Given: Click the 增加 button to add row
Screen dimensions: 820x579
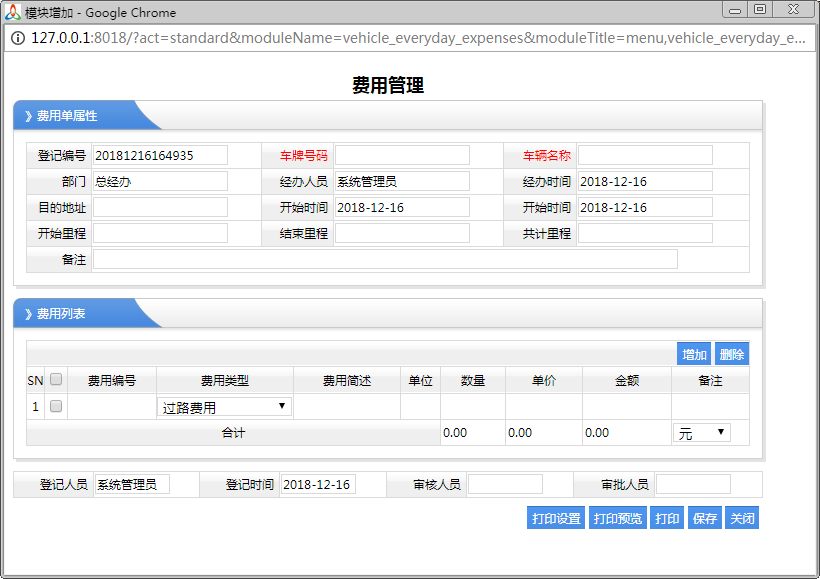Looking at the screenshot, I should pos(694,355).
